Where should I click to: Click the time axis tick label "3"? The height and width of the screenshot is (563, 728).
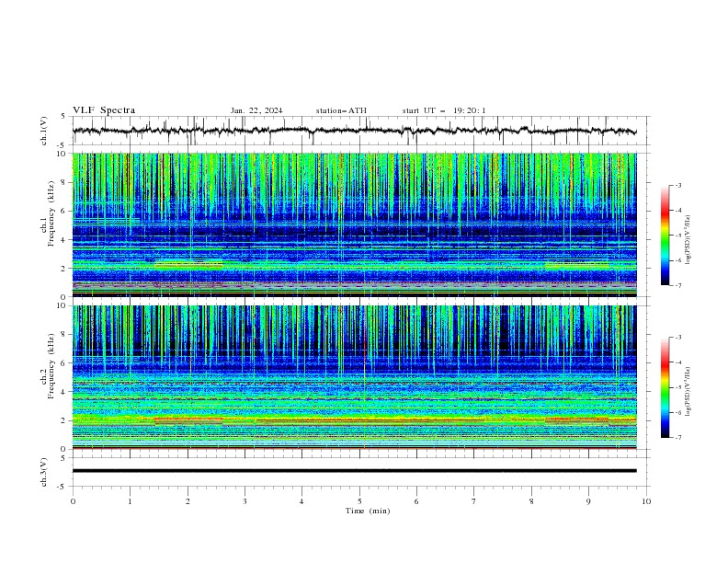tap(245, 501)
